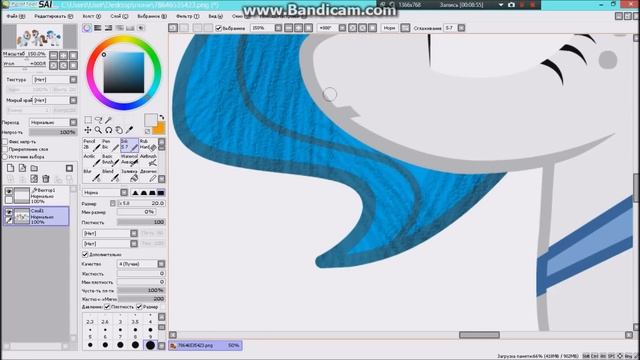Open the Холст menu
640x360 pixels.
91,16
